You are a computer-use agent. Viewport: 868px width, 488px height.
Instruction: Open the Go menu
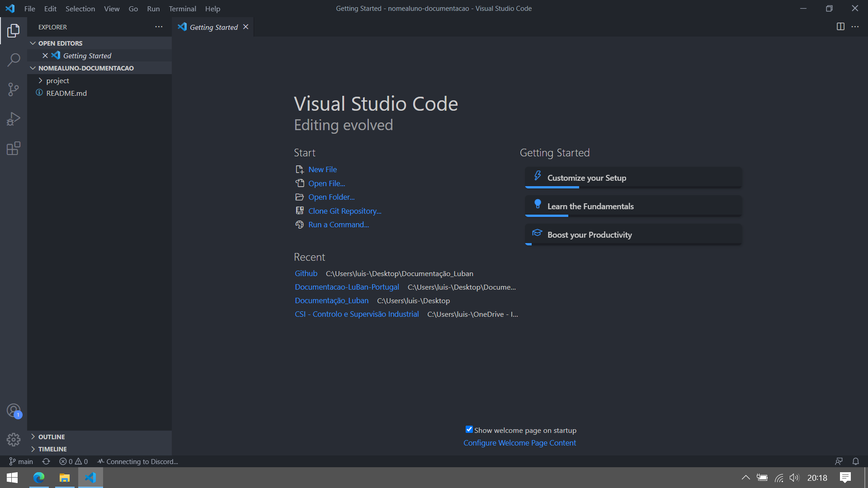133,9
